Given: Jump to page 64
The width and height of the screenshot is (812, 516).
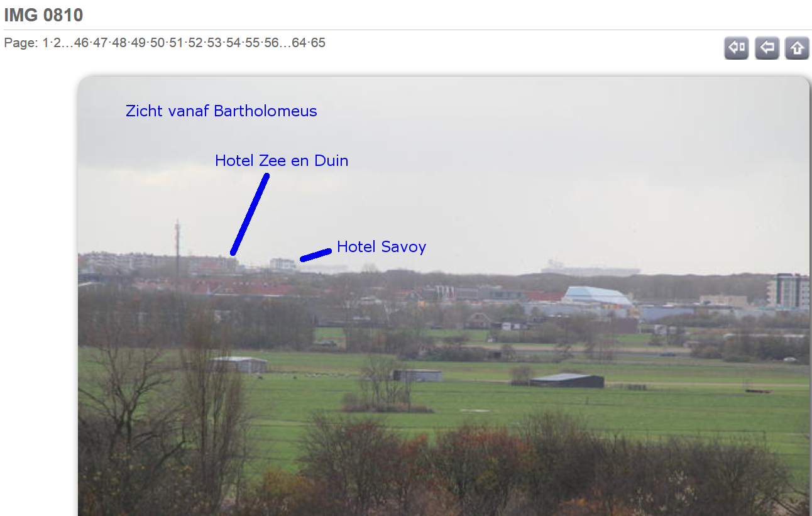Looking at the screenshot, I should 299,43.
